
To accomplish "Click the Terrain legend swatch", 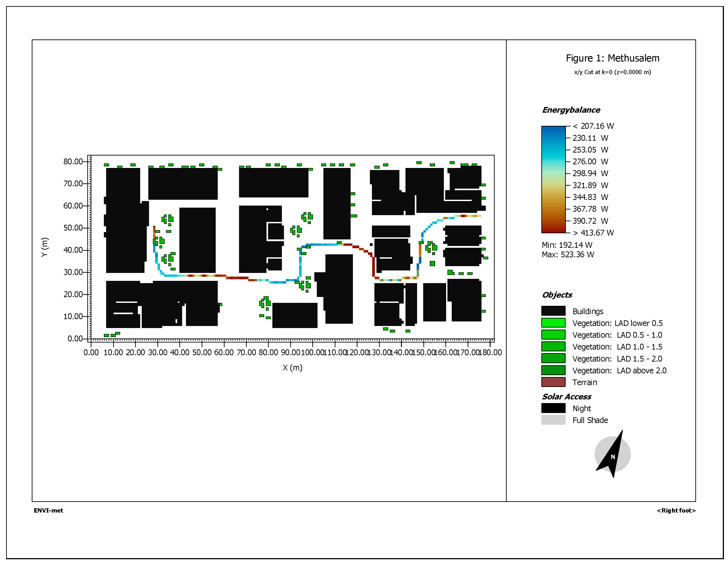I will tap(553, 382).
